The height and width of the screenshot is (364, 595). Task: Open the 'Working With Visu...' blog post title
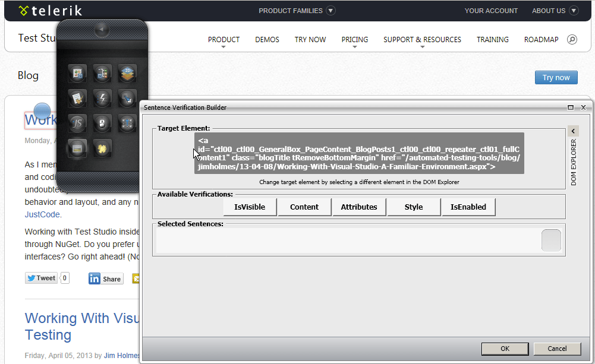82,326
